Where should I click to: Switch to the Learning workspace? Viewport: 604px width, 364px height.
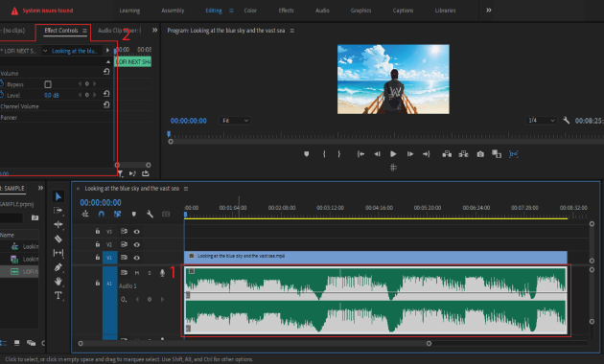pos(129,11)
